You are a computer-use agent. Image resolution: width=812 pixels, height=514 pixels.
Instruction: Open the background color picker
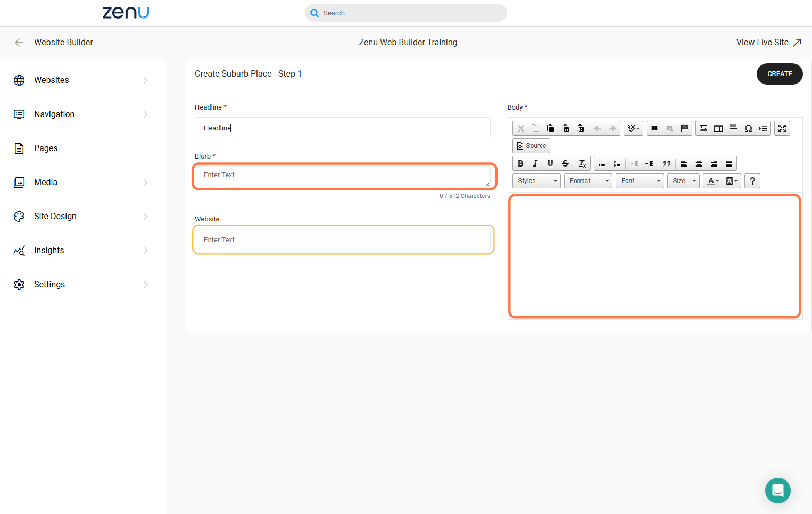click(x=732, y=181)
